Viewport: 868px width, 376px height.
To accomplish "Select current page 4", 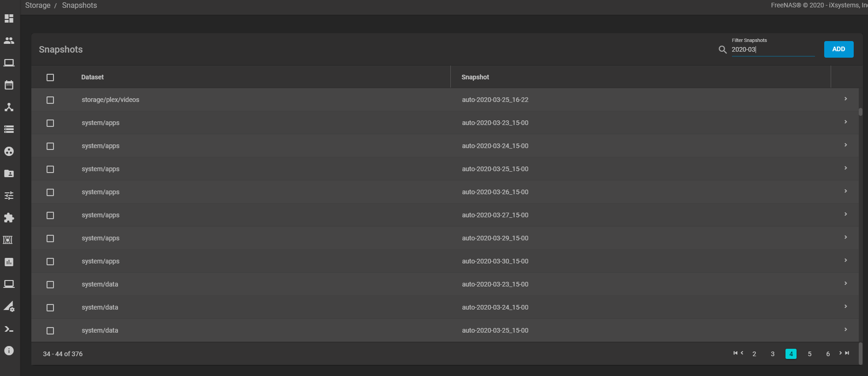I will pos(791,354).
